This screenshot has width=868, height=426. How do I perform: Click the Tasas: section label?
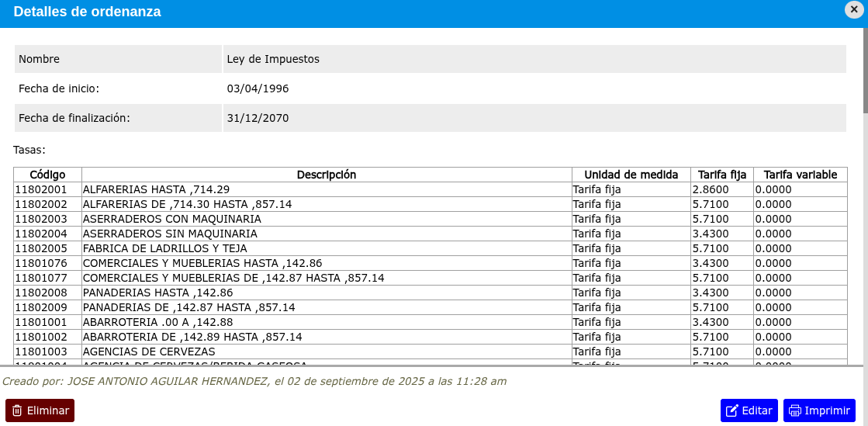29,150
